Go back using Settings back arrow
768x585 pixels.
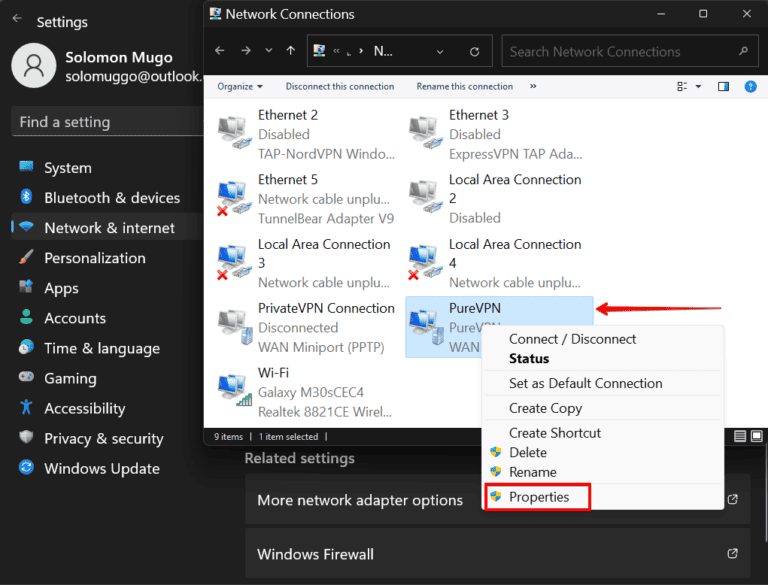click(17, 19)
